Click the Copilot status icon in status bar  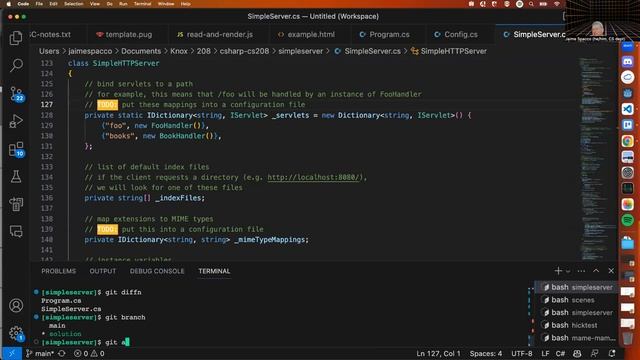(x=577, y=353)
